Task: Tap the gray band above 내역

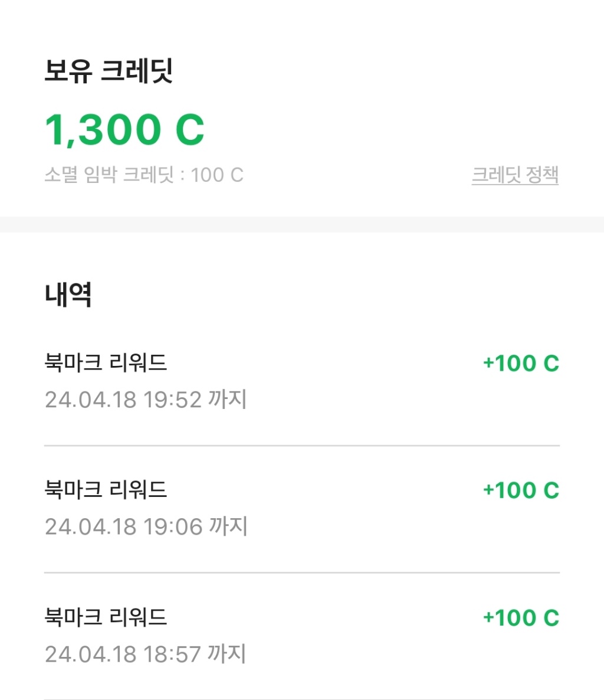Action: pos(302,224)
